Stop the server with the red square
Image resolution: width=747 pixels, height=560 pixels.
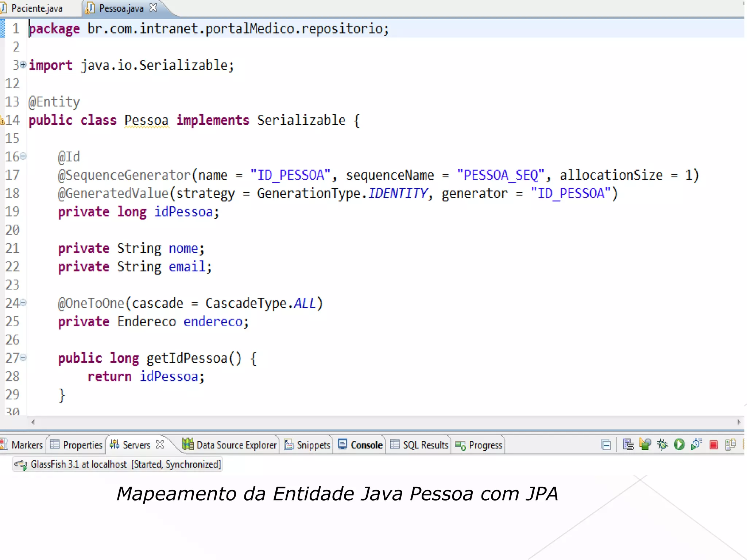(713, 445)
